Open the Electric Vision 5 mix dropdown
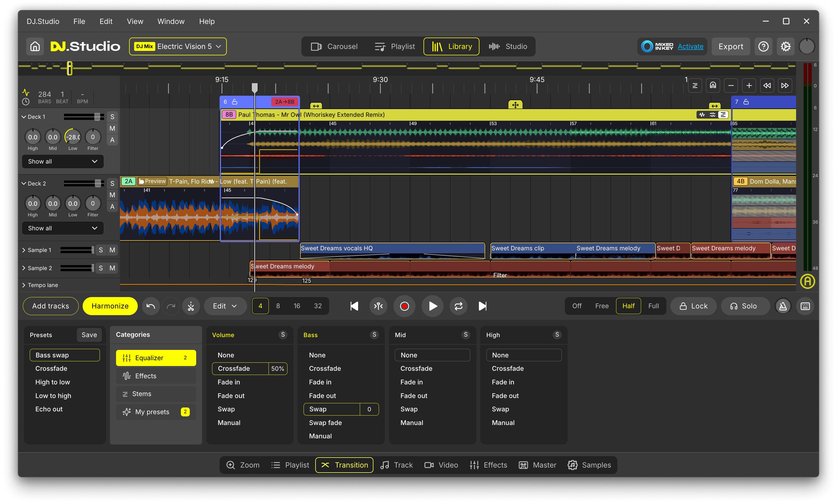837x504 pixels. [178, 46]
